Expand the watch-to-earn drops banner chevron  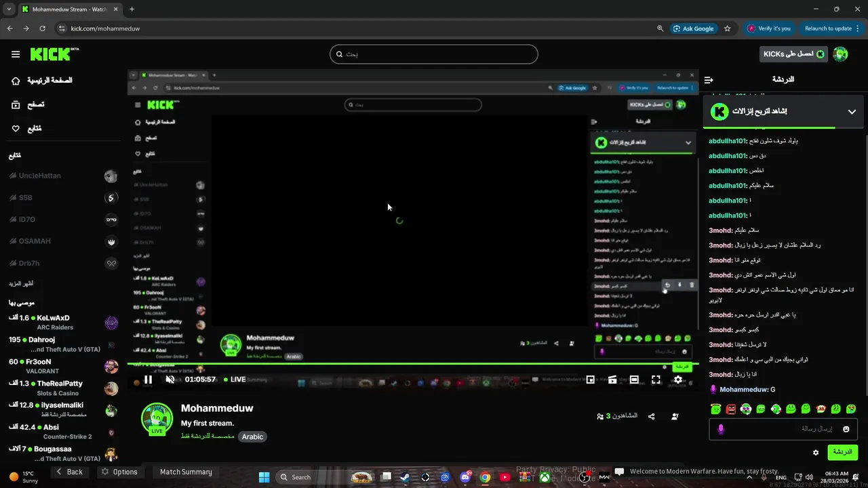(852, 112)
